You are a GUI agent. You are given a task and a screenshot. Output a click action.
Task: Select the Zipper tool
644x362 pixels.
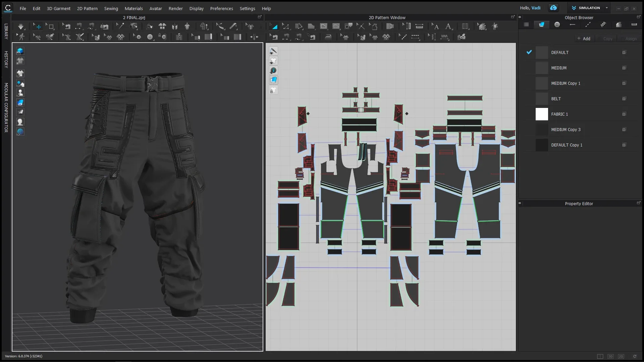tap(179, 37)
